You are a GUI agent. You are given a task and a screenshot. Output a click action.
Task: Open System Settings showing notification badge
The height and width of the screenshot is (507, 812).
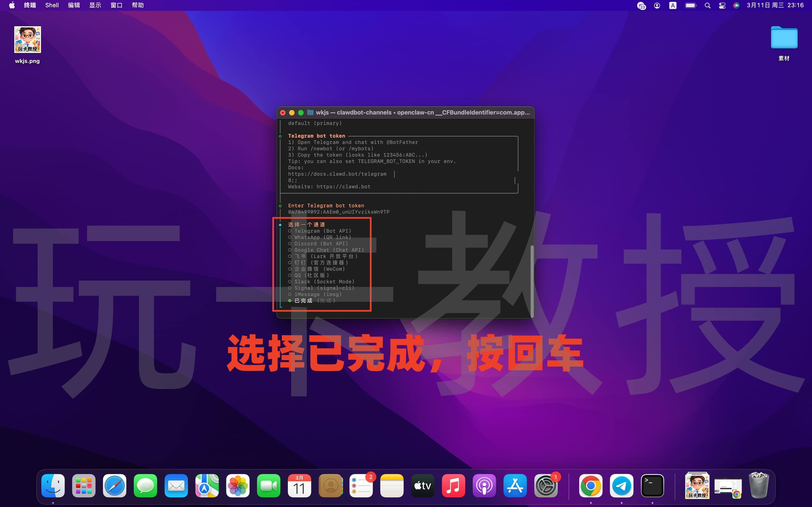point(546,485)
